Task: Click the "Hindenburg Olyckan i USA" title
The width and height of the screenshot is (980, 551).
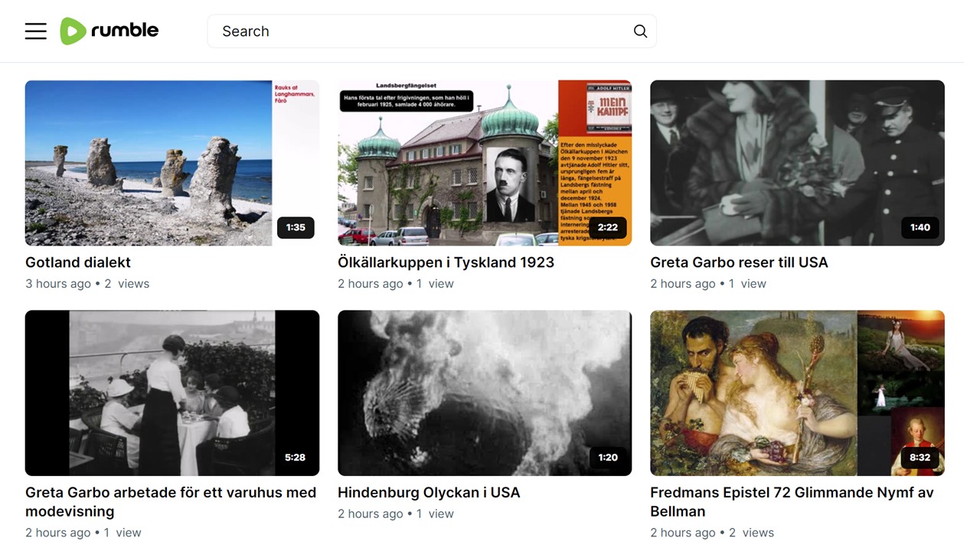Action: [429, 493]
